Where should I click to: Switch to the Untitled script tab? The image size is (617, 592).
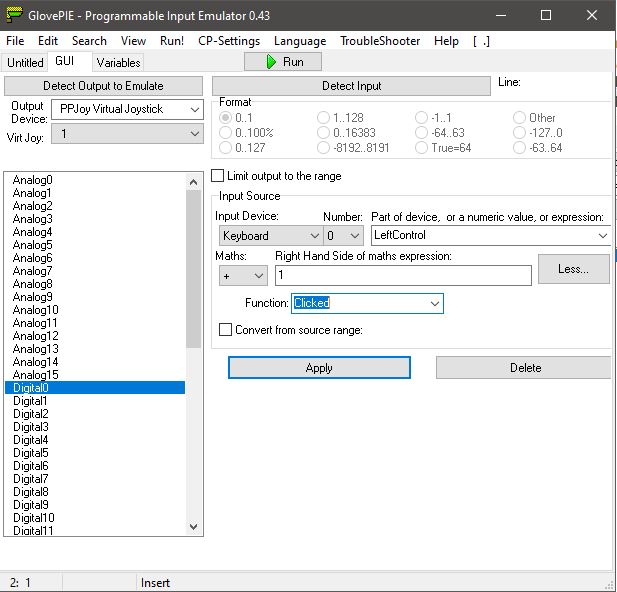(25, 63)
